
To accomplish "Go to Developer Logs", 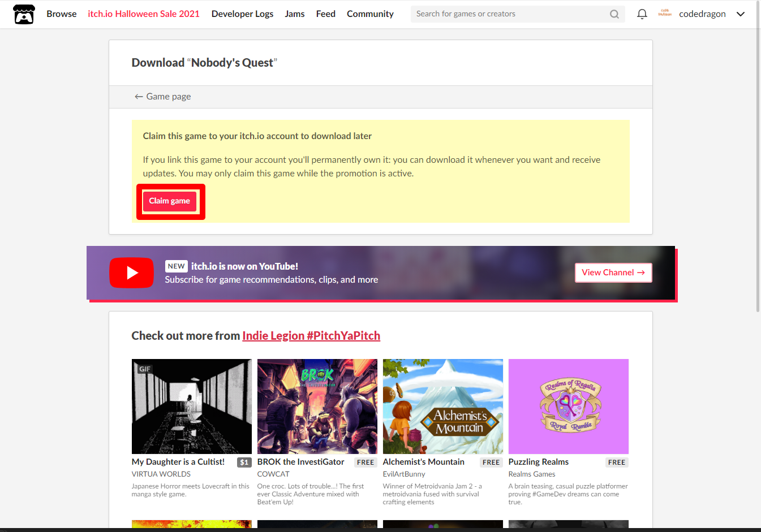I will (242, 14).
